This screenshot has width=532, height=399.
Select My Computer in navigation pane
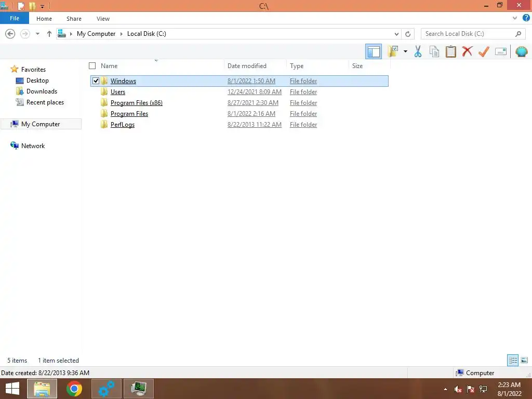point(41,124)
